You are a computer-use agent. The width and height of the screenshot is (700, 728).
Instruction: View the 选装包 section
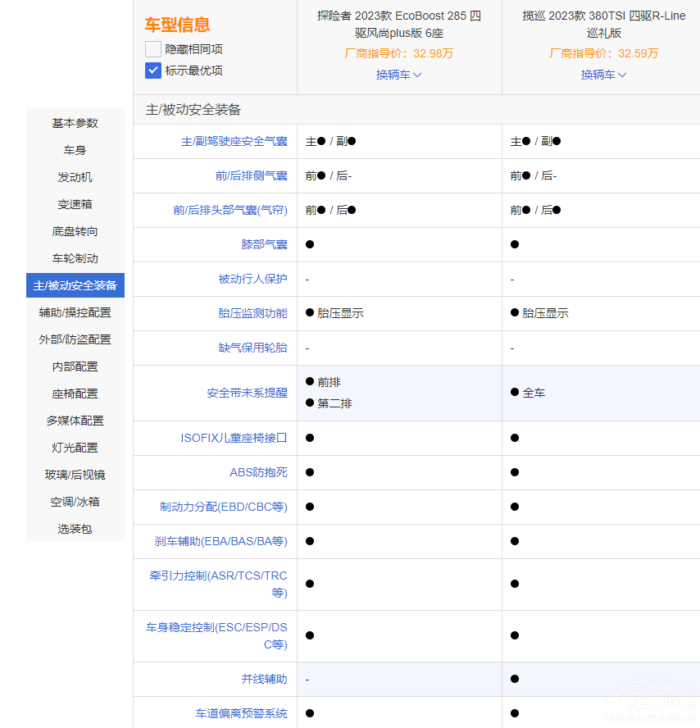coord(75,529)
